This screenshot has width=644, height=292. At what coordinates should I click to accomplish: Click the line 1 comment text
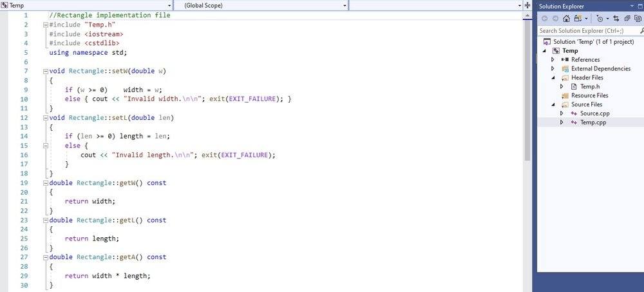pos(109,15)
